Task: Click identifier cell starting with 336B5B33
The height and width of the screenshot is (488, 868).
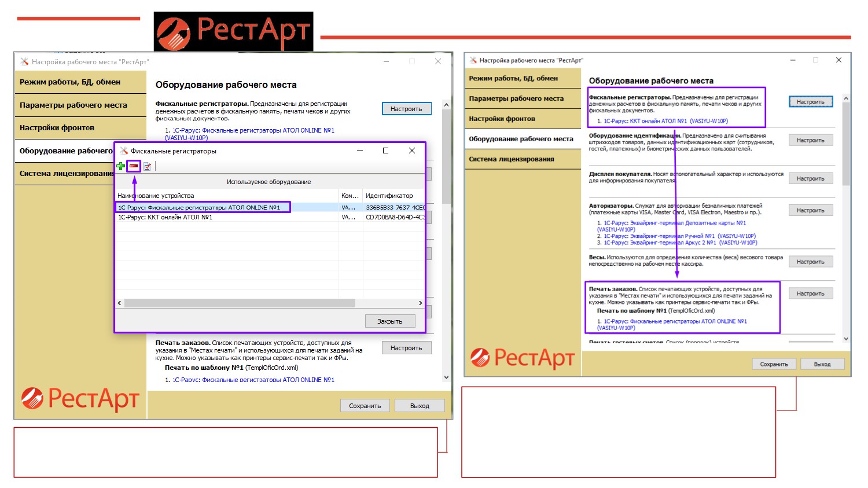Action: tap(395, 207)
